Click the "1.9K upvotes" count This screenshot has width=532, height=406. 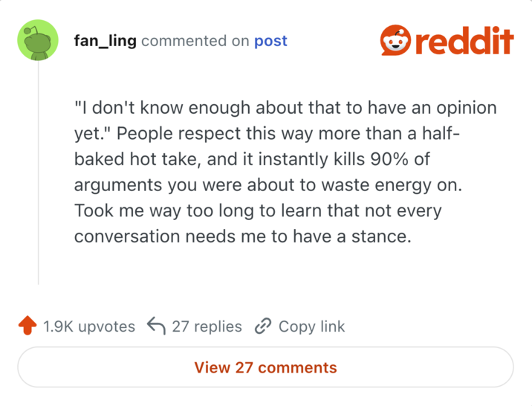pyautogui.click(x=89, y=326)
